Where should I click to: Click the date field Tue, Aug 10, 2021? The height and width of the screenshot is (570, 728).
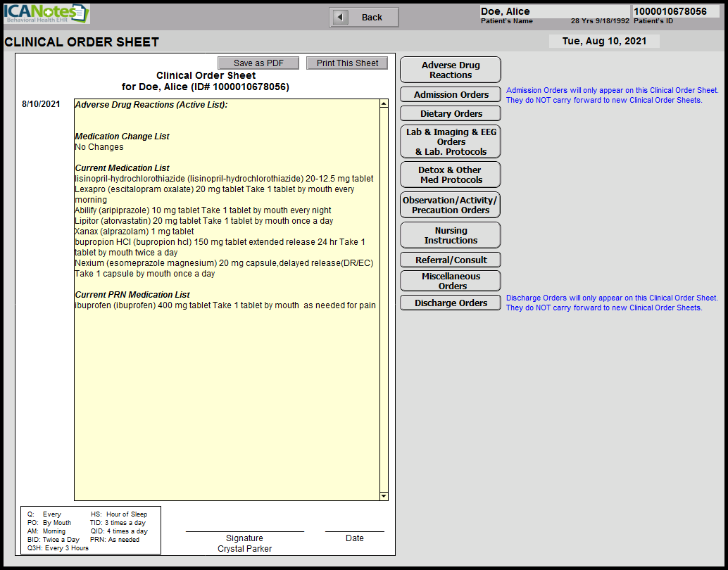(604, 41)
